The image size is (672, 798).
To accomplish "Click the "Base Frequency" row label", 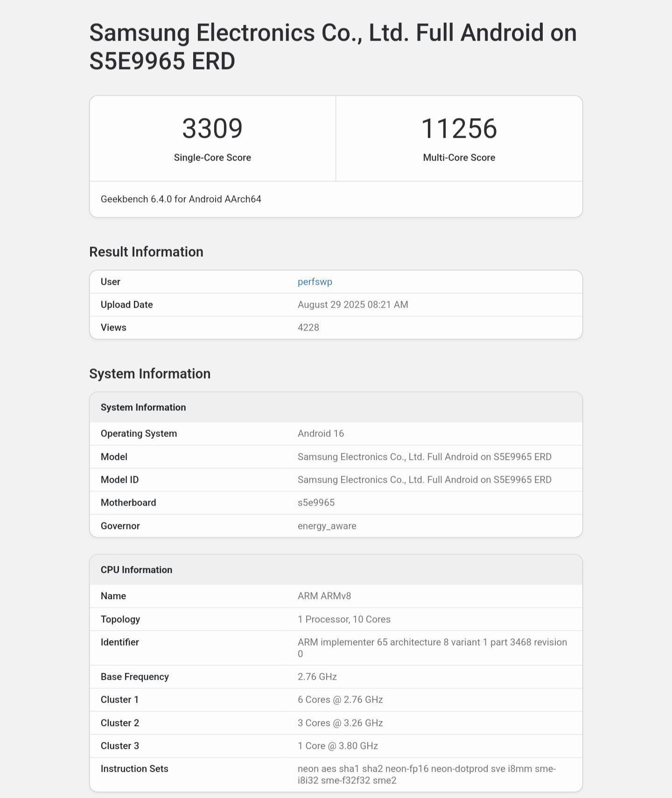I will (x=135, y=677).
